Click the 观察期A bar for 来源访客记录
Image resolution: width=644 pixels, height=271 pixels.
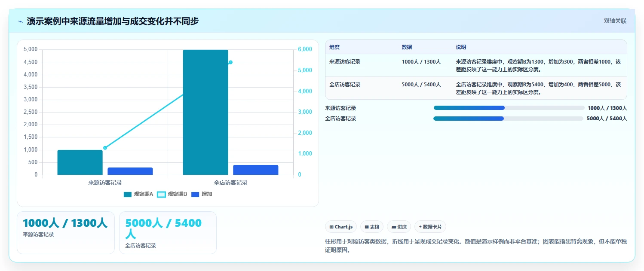[80, 162]
